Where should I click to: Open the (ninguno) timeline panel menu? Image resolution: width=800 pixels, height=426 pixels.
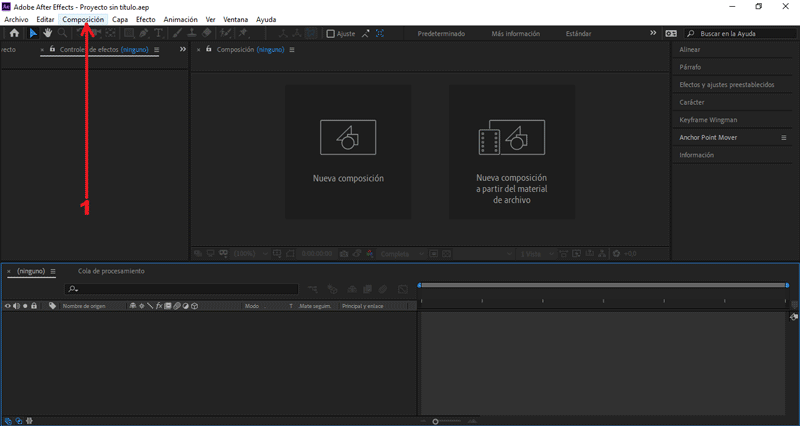click(53, 271)
